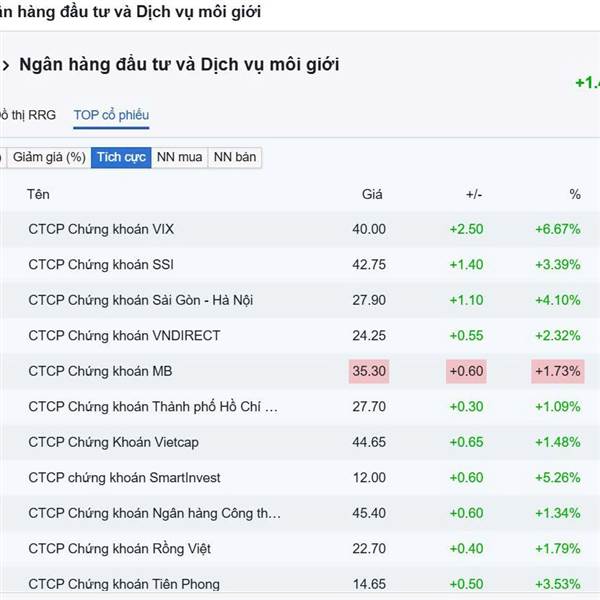The width and height of the screenshot is (600, 600).
Task: Open CTCP Chứng khoán SSI stock
Action: tap(100, 264)
